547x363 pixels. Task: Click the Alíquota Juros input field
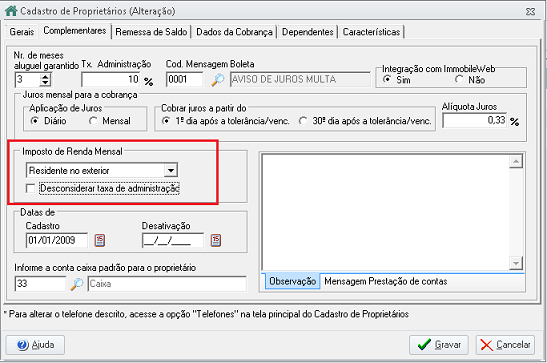pyautogui.click(x=474, y=121)
